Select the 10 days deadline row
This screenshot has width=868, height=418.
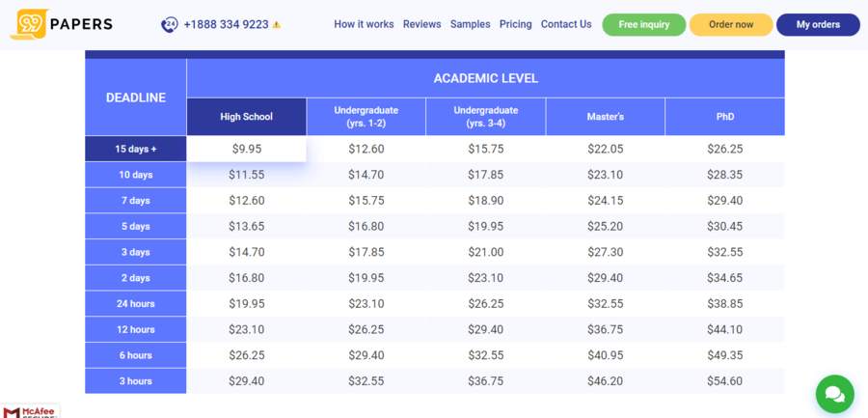click(x=136, y=175)
